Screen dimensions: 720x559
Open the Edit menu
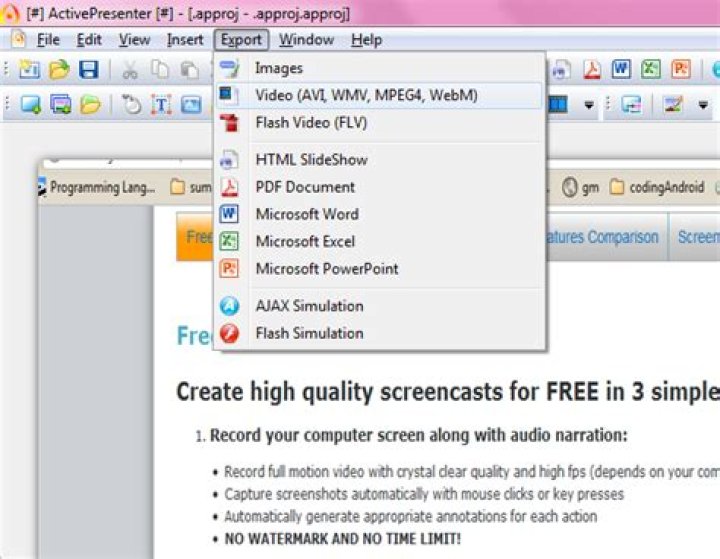pos(89,40)
